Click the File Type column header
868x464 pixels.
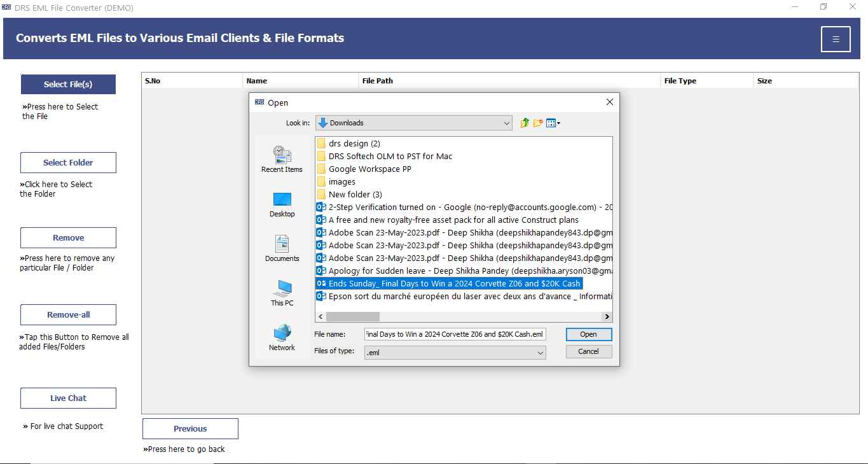point(707,81)
